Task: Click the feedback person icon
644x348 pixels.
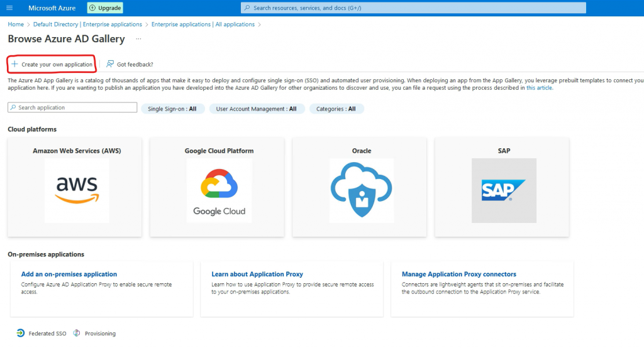Action: (109, 64)
